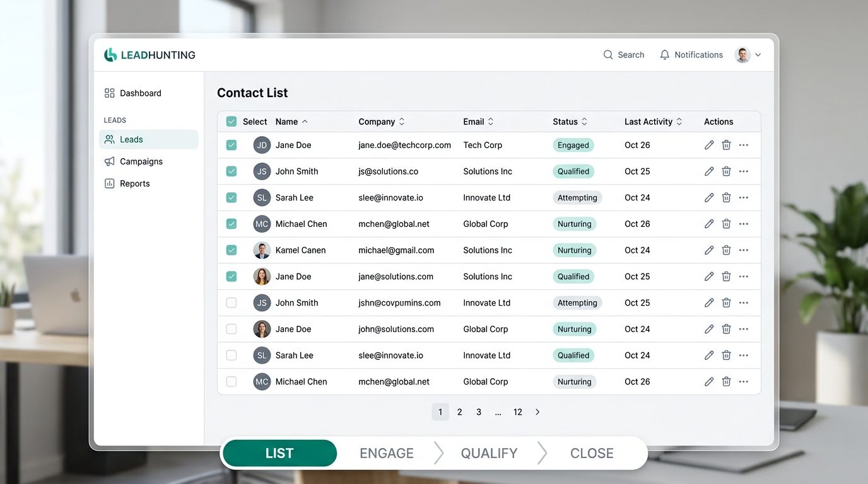Delete Sarah Lee row with Qualified status

[x=726, y=355]
